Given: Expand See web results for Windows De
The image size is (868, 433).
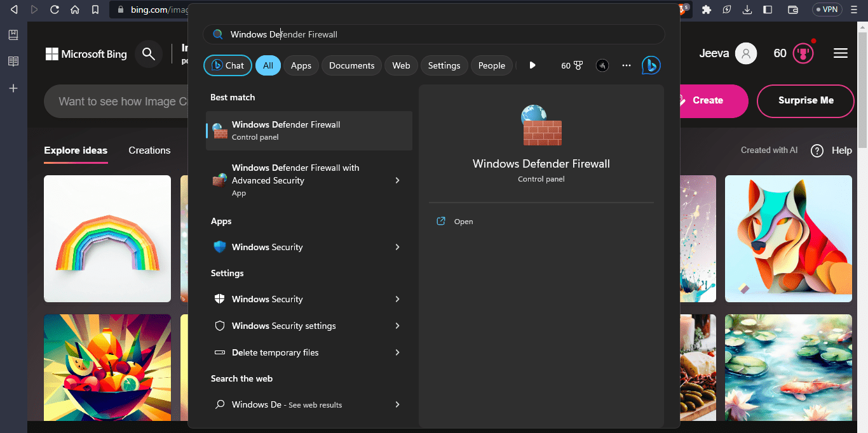Looking at the screenshot, I should pos(397,404).
